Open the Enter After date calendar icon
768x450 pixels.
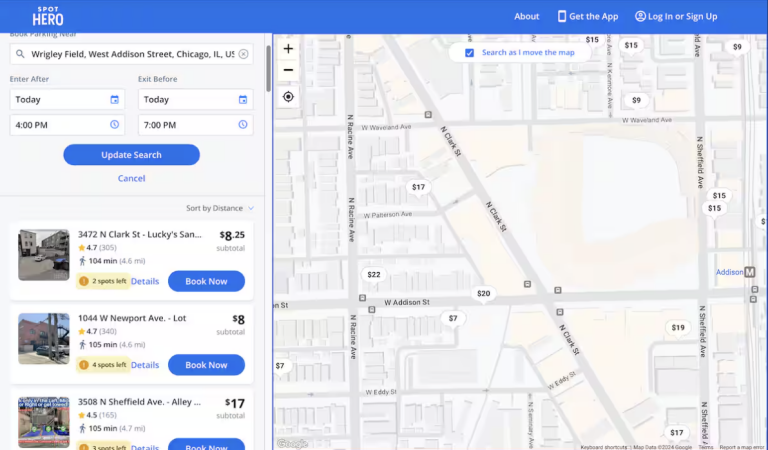coord(114,99)
